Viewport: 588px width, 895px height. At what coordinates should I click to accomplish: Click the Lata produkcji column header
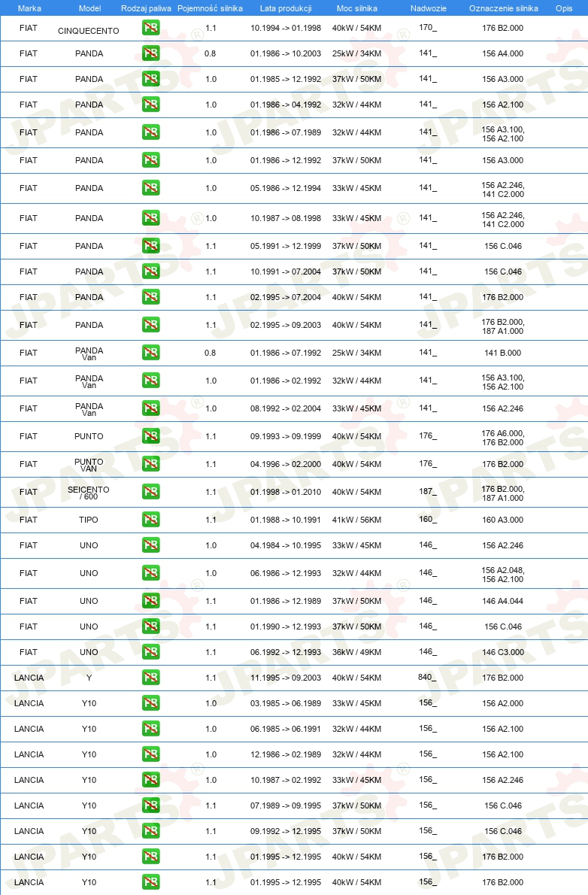tap(286, 8)
